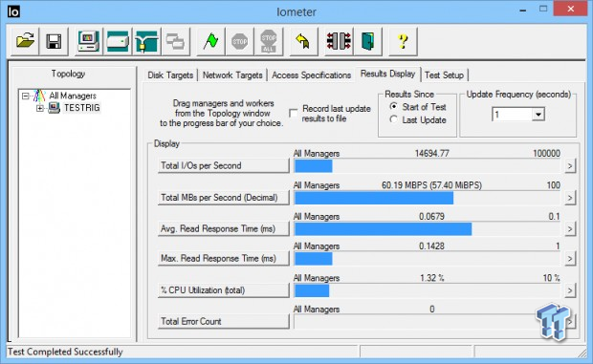Image resolution: width=593 pixels, height=364 pixels.
Task: Click the 100000 IOPS scale maximum
Action: click(546, 153)
